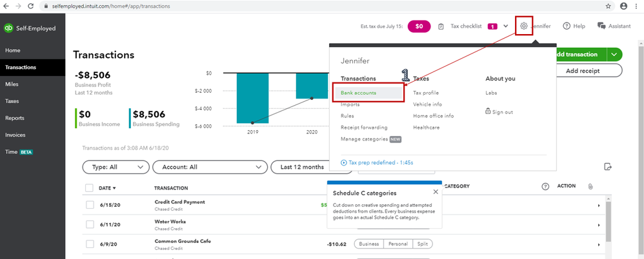Open the Tax prep redefined video link
The width and height of the screenshot is (644, 259).
click(377, 163)
